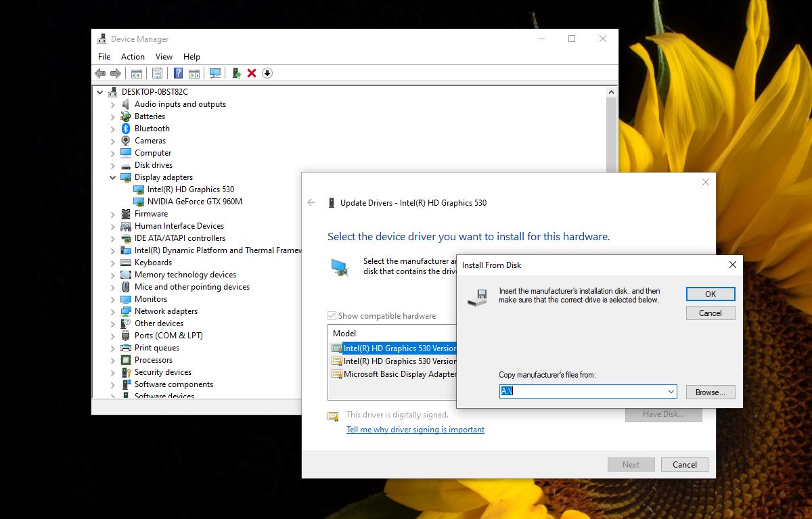This screenshot has width=812, height=519.
Task: Expand the Other devices node
Action: tap(113, 323)
